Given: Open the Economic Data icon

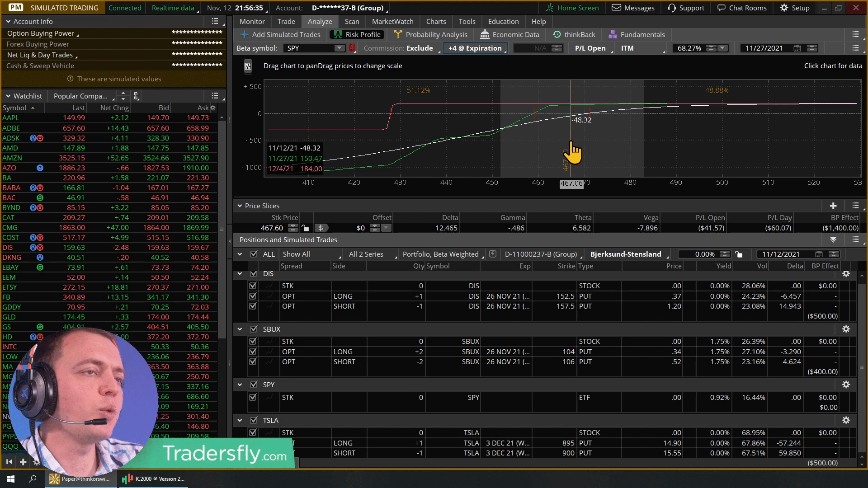Looking at the screenshot, I should (x=485, y=34).
